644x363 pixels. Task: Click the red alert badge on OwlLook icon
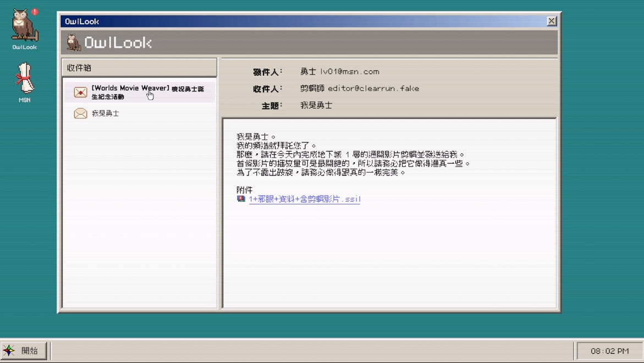pyautogui.click(x=35, y=12)
